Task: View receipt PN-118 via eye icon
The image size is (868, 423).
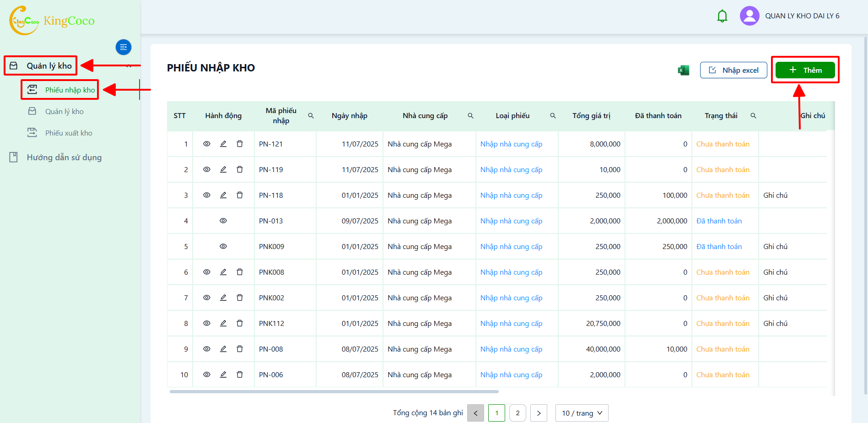Action: click(207, 195)
